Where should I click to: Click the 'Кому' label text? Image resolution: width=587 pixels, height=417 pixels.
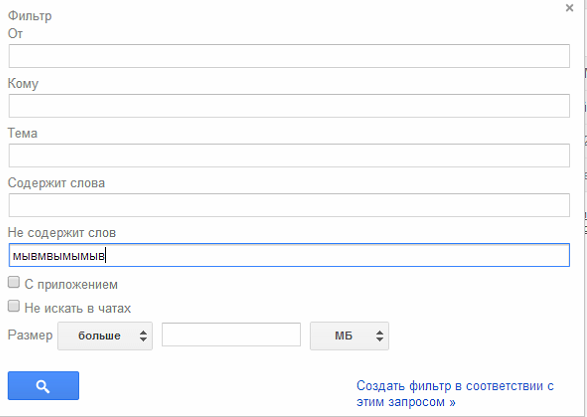point(23,84)
